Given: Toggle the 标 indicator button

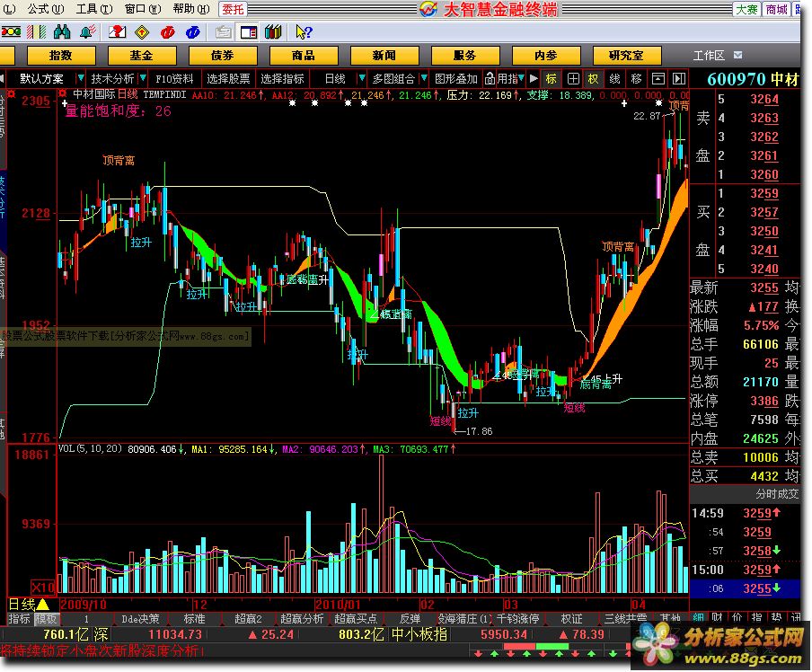Looking at the screenshot, I should 551,79.
